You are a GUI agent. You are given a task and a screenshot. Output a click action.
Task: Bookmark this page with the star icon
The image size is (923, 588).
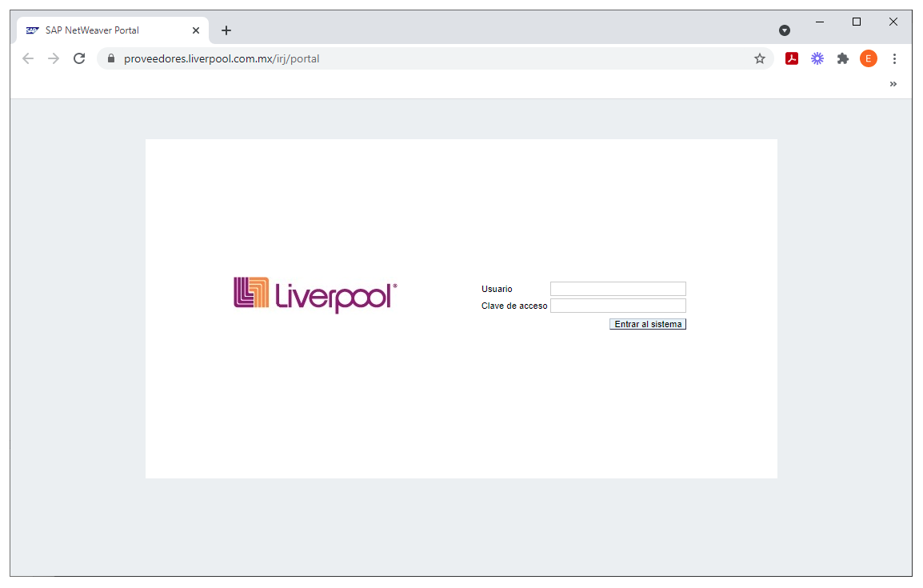point(760,58)
